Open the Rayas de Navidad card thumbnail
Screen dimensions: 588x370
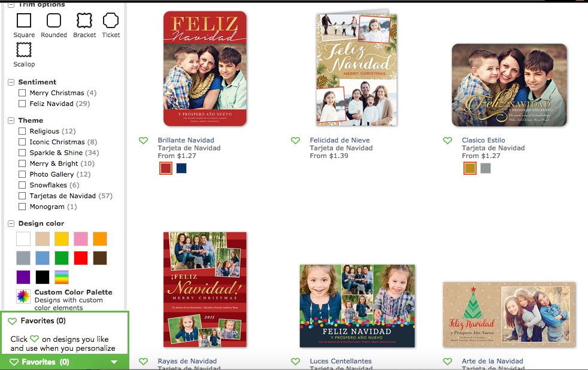205,289
